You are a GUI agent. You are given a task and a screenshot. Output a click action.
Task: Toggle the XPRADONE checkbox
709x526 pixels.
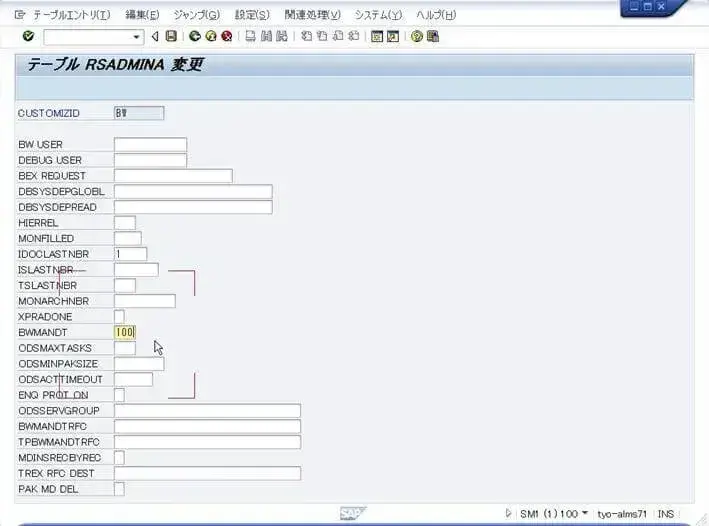119,317
